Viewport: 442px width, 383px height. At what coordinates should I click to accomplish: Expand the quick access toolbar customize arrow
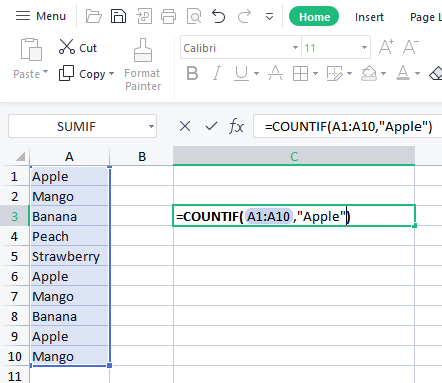[x=269, y=16]
